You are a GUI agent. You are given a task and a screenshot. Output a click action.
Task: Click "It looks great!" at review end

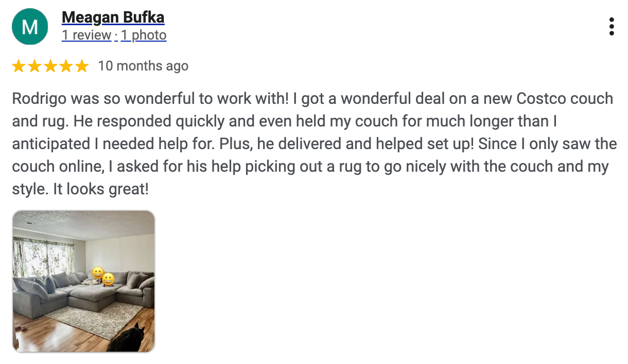point(101,189)
